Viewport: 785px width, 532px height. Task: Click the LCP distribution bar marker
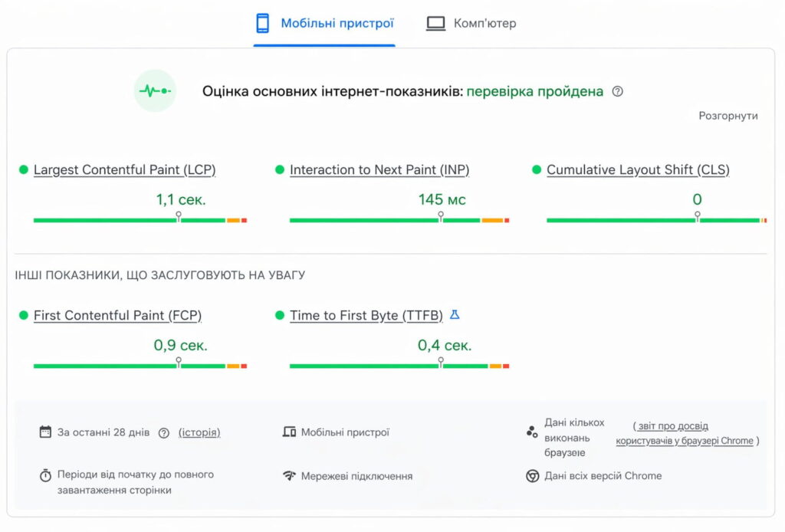[x=179, y=218]
